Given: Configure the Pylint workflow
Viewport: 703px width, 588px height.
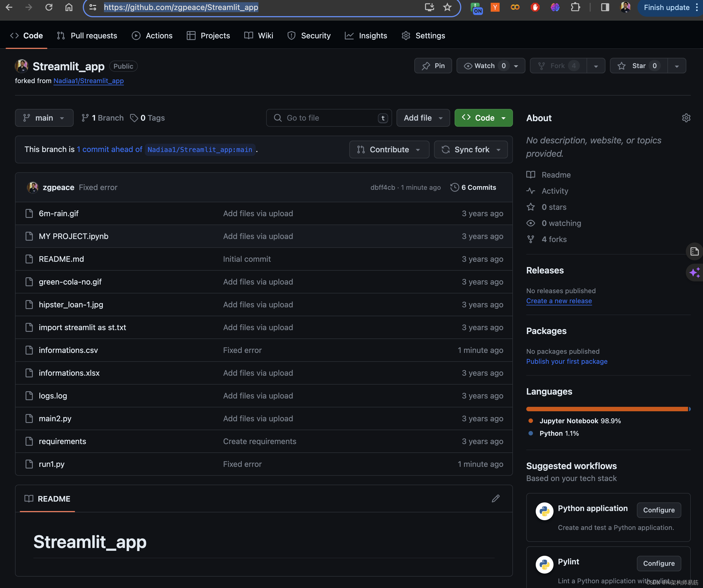Looking at the screenshot, I should 659,563.
